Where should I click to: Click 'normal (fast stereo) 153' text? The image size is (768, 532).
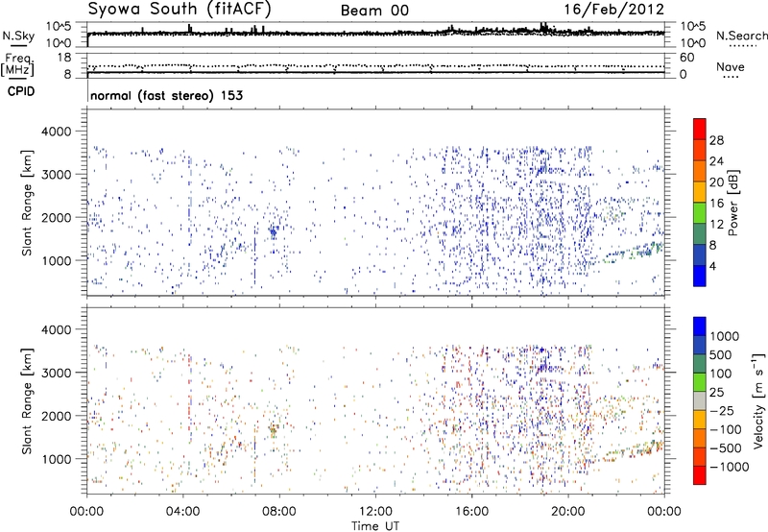[x=166, y=95]
